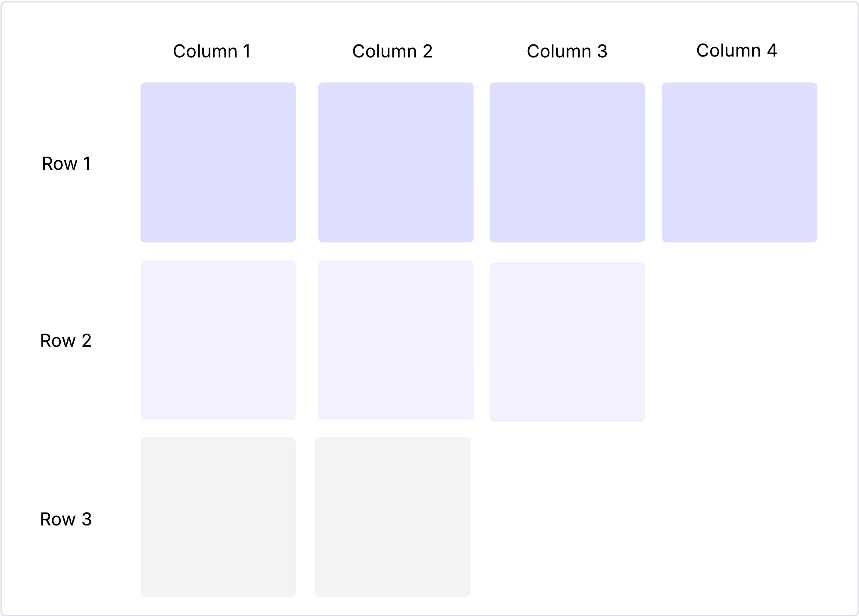
Task: Click the lavender cell at Row 1, Column 2
Action: click(395, 162)
